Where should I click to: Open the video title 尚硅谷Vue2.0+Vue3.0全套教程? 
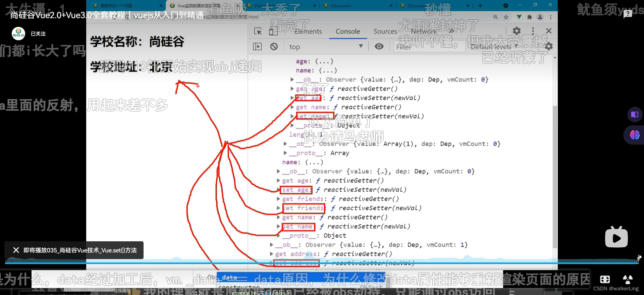(107, 15)
